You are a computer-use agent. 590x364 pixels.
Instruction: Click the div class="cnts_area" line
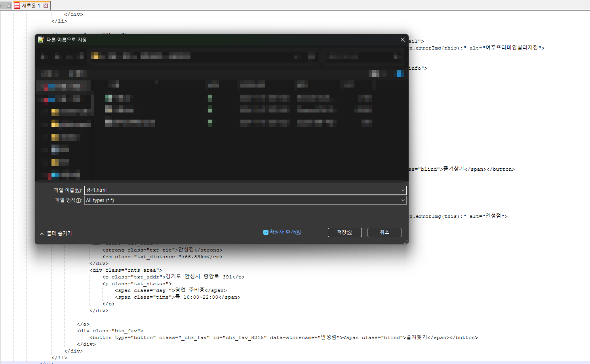pyautogui.click(x=126, y=270)
